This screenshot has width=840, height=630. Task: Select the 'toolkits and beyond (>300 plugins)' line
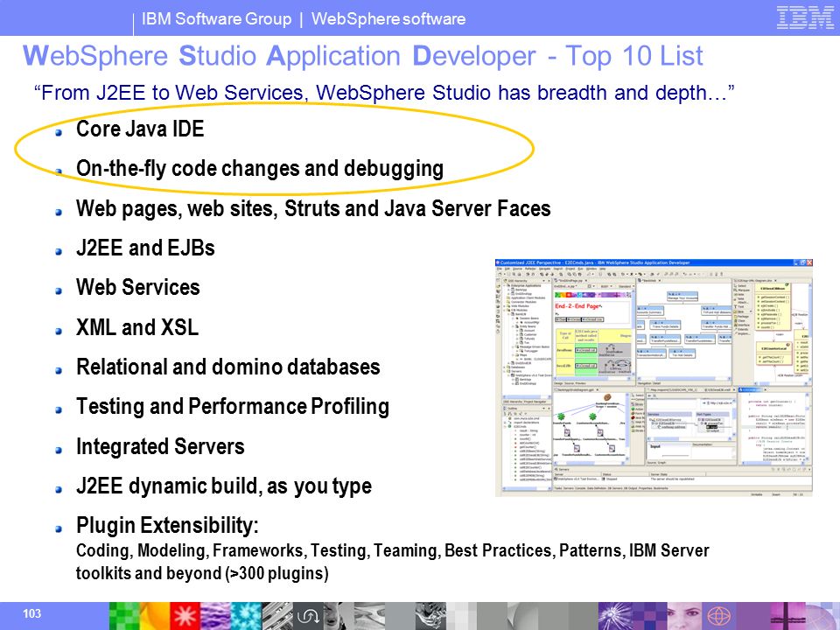click(202, 573)
